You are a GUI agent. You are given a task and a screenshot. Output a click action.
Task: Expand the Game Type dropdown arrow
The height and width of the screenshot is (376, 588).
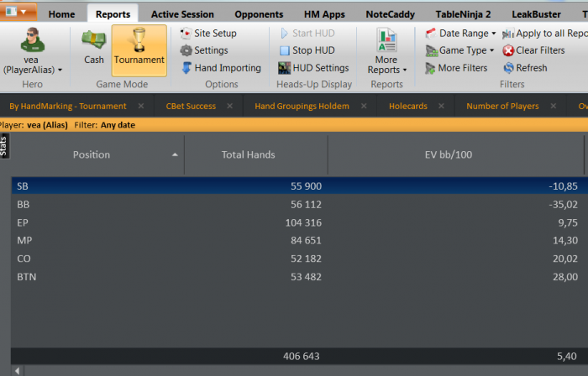point(491,50)
